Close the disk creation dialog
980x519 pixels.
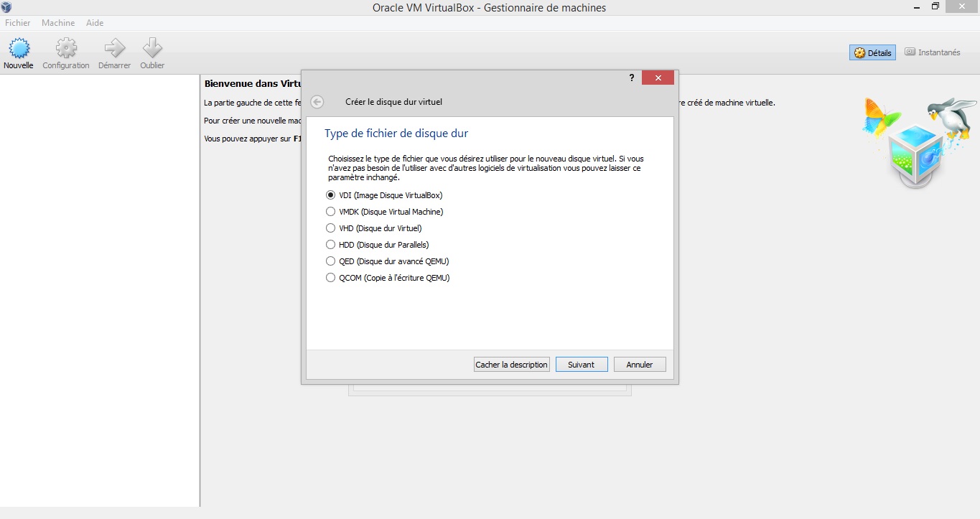point(658,78)
